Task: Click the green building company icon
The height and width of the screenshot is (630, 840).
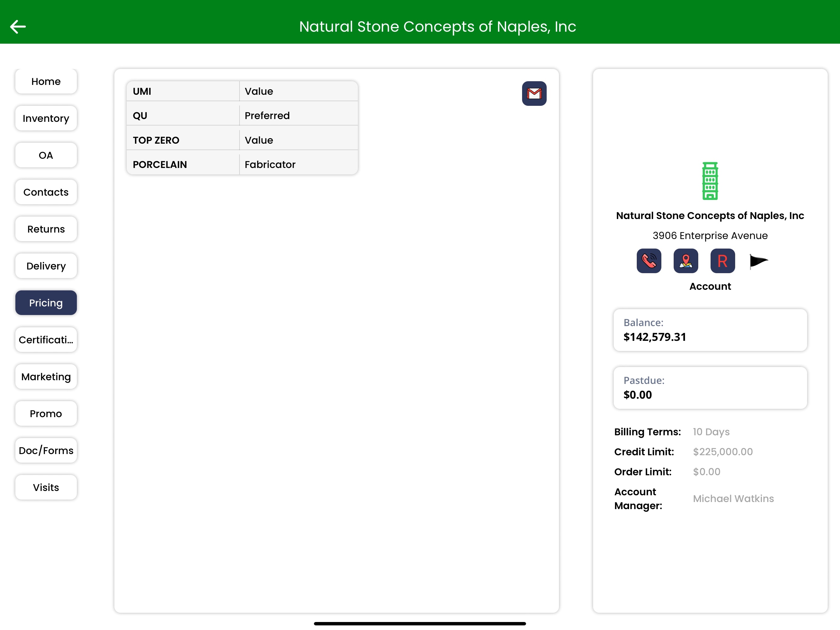Action: [710, 181]
